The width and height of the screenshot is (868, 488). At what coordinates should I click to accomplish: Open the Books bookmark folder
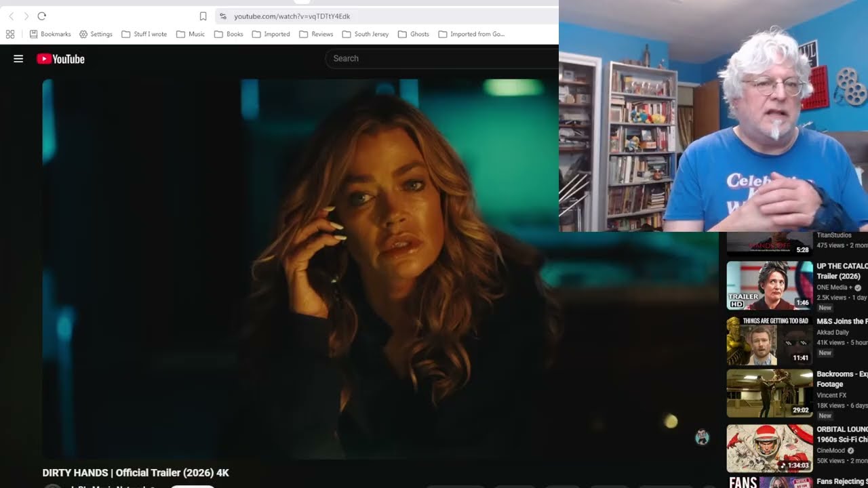click(229, 34)
